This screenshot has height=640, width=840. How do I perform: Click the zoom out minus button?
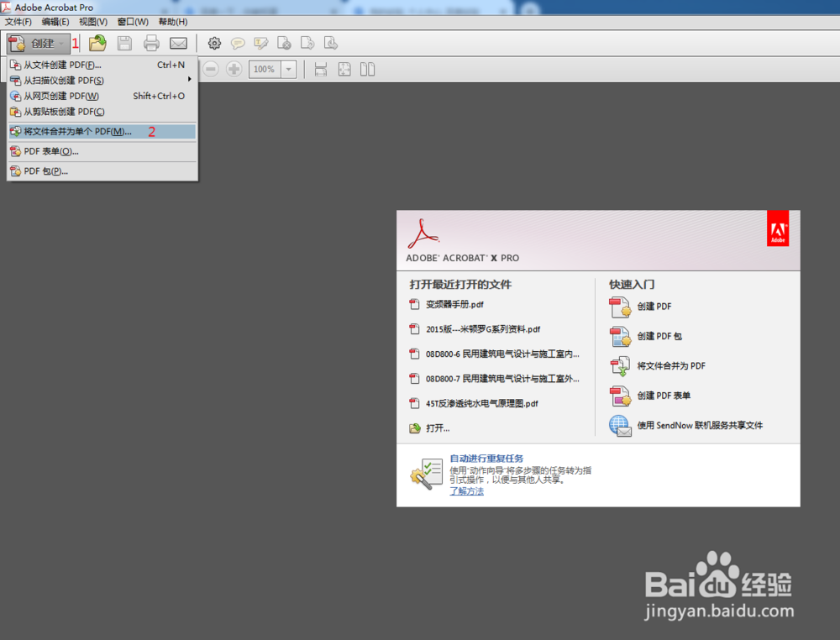(x=211, y=69)
